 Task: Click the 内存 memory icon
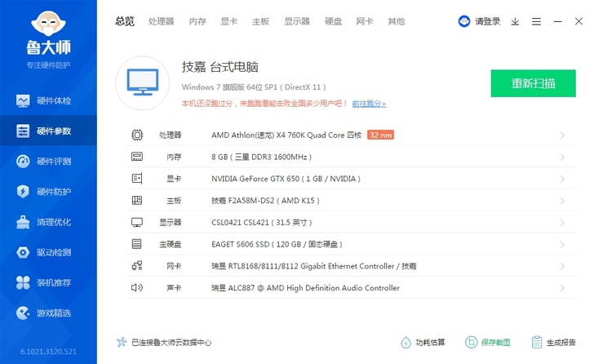click(x=137, y=157)
